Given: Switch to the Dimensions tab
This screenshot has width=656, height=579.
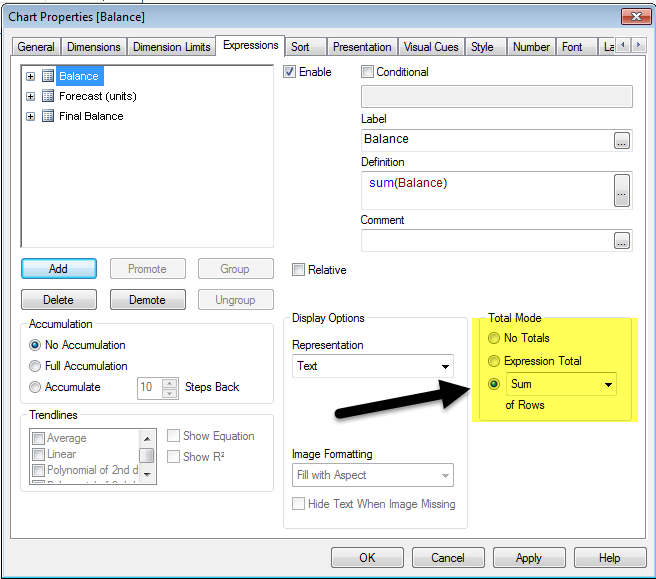Looking at the screenshot, I should 94,47.
